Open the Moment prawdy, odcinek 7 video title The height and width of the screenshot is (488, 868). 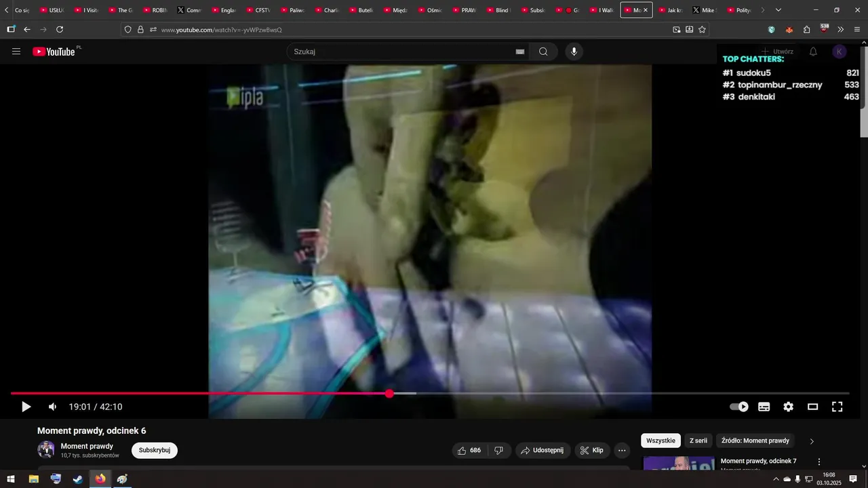pos(758,461)
